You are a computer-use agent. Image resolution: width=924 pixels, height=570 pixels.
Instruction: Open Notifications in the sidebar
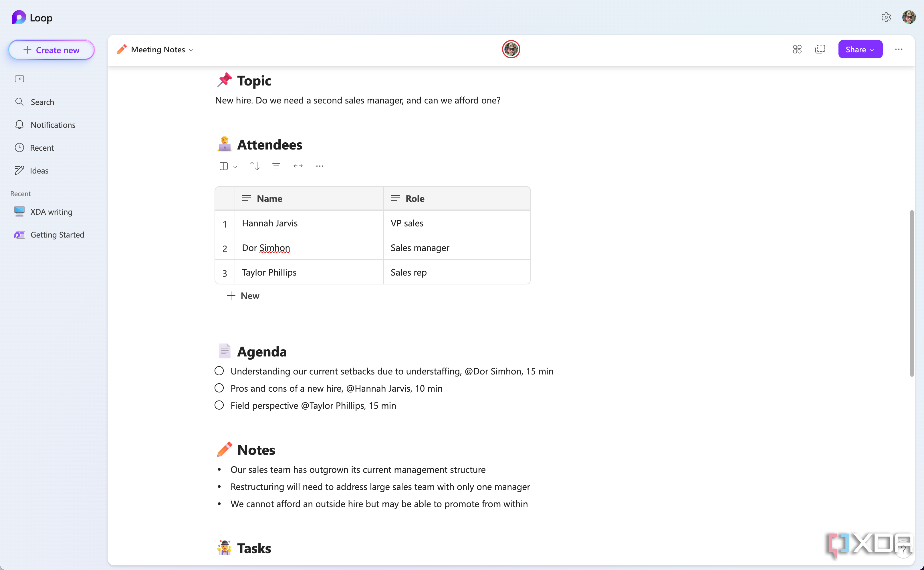tap(53, 125)
